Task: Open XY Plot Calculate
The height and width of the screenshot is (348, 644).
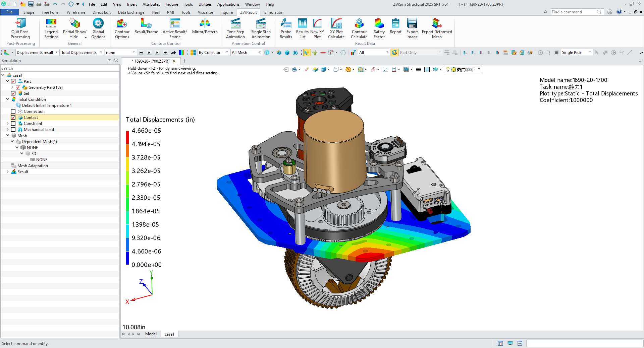Action: 336,28
